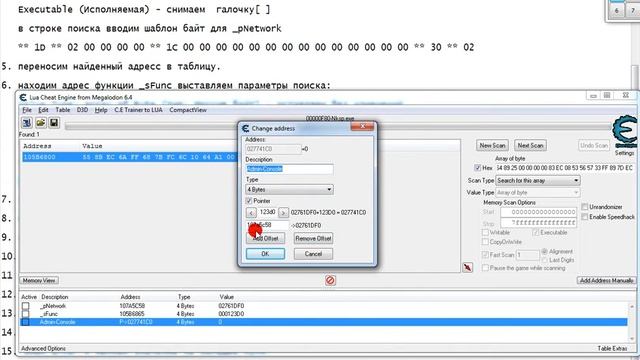Click the Memory View button
Screen dimensions: 640x360
tap(39, 280)
